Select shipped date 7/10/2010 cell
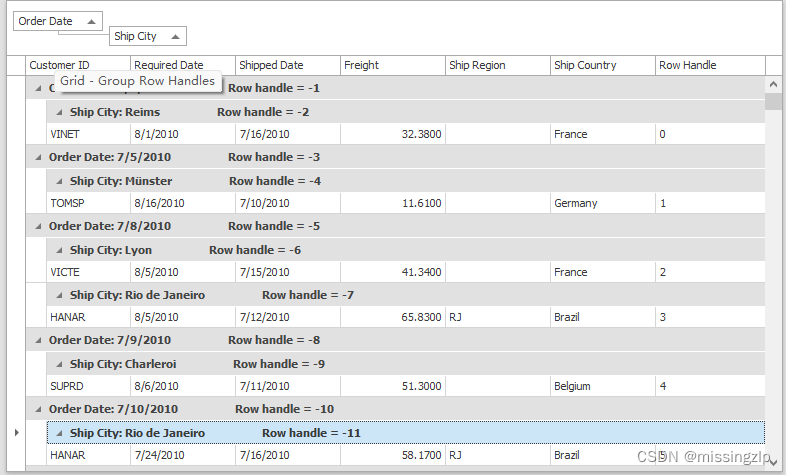The image size is (786, 475). 288,203
